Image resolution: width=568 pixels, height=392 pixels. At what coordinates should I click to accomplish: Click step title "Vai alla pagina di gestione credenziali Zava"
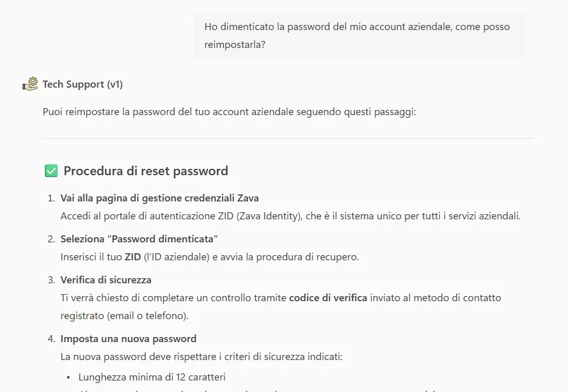click(159, 198)
